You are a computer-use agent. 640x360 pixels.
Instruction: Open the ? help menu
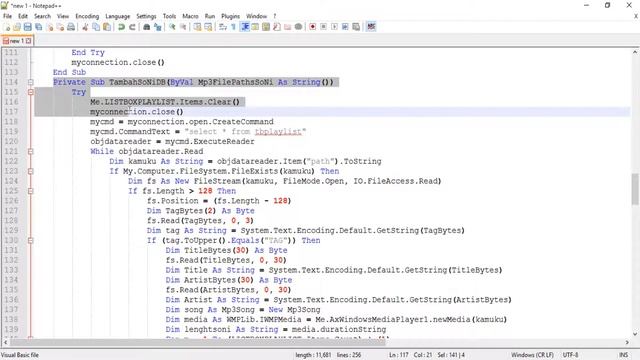[275, 16]
